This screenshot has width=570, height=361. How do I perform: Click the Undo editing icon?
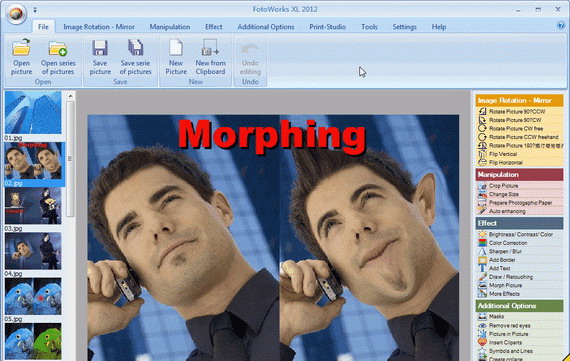[250, 50]
